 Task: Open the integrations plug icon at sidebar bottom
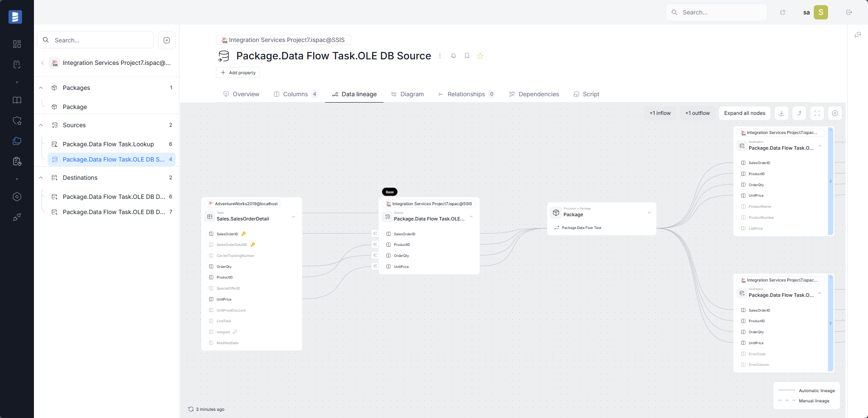click(x=17, y=217)
